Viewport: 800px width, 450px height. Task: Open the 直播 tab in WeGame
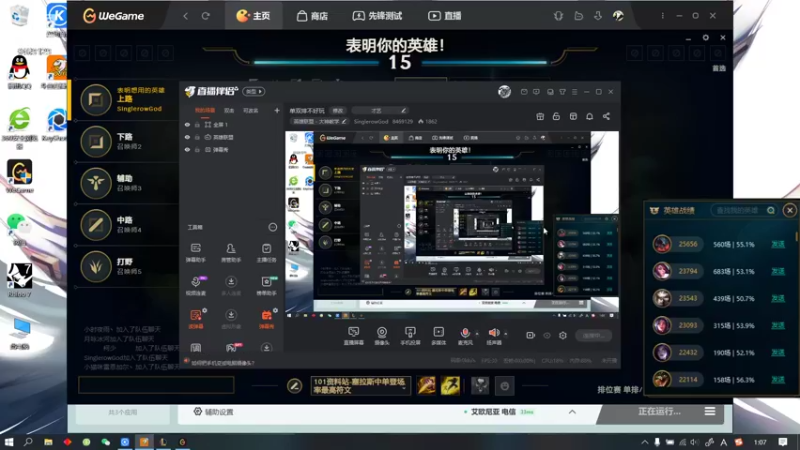coord(444,16)
